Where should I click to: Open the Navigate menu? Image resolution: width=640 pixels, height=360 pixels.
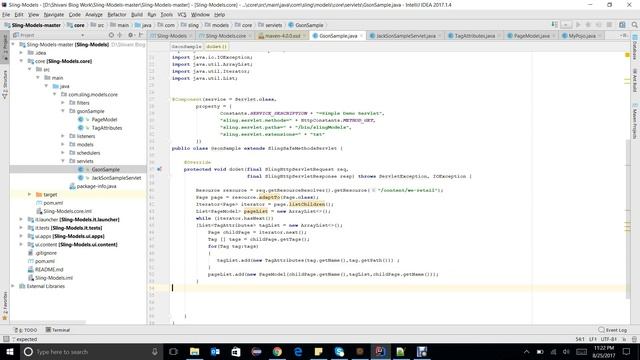click(x=54, y=15)
